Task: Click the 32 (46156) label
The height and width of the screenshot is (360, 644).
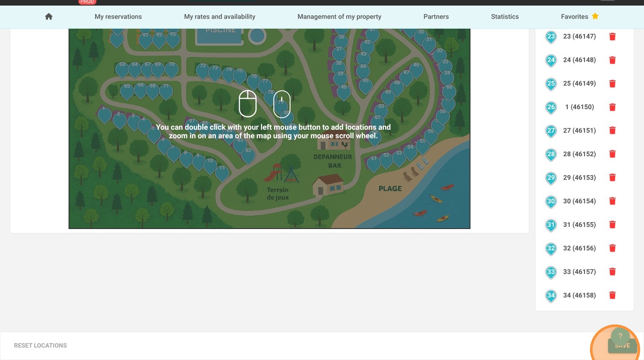Action: (579, 248)
